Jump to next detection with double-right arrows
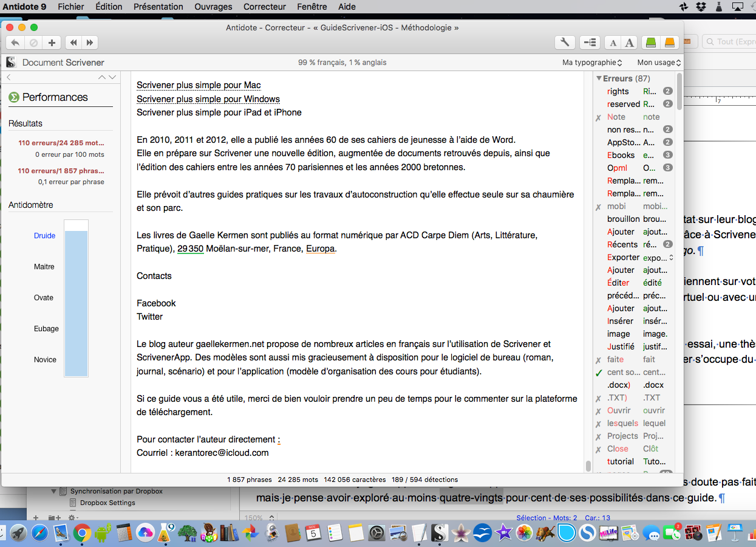The image size is (756, 547). pyautogui.click(x=90, y=43)
